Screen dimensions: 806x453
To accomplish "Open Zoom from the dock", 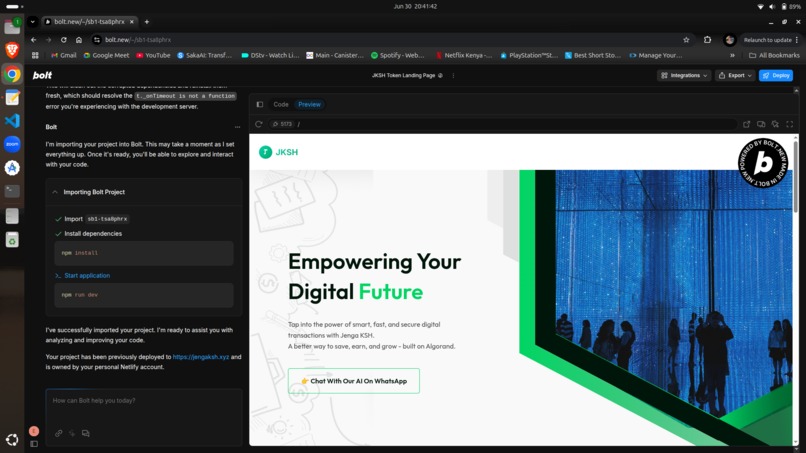I will 12,144.
